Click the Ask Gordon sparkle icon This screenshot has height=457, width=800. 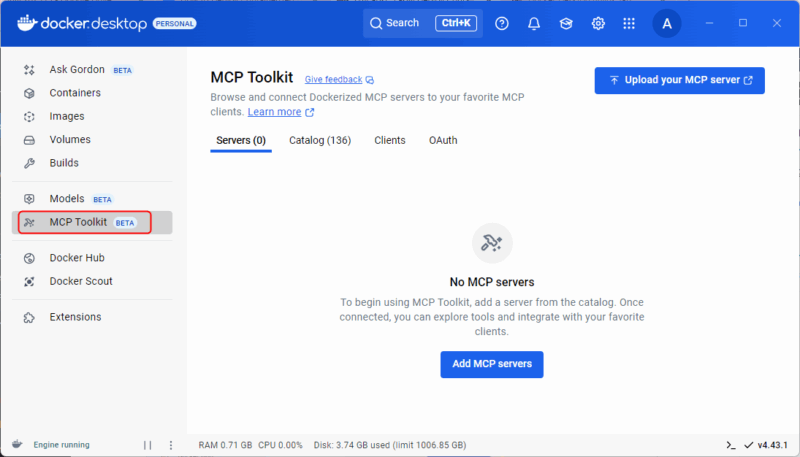pos(29,70)
